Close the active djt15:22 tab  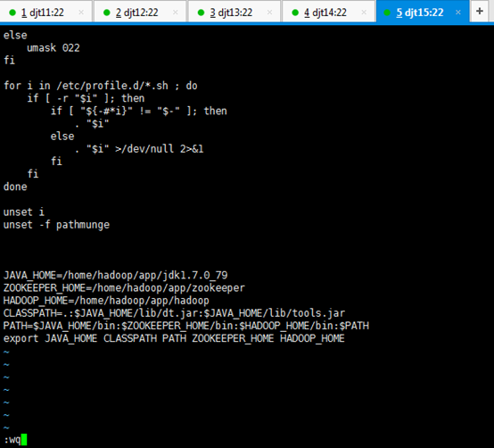(457, 12)
